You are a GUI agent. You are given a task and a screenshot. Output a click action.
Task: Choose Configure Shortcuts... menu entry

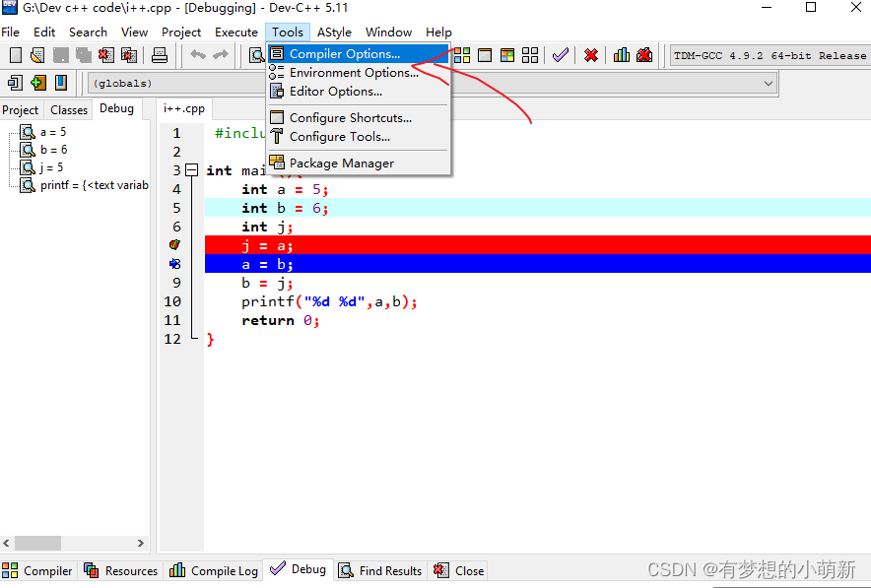point(359,118)
